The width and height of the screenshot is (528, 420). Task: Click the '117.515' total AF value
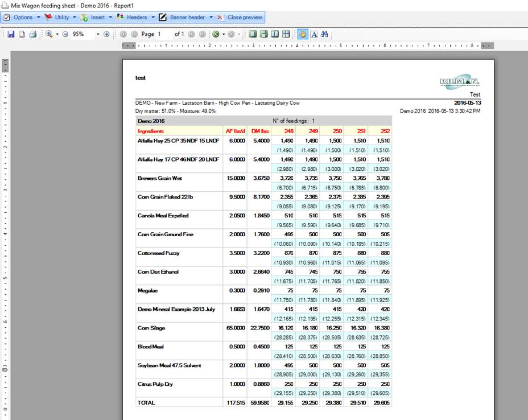tap(236, 402)
